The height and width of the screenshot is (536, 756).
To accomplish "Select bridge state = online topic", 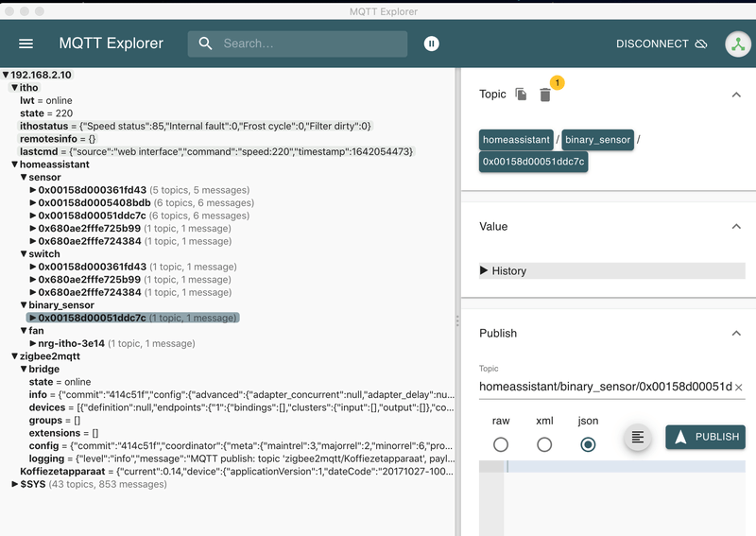I will click(60, 382).
